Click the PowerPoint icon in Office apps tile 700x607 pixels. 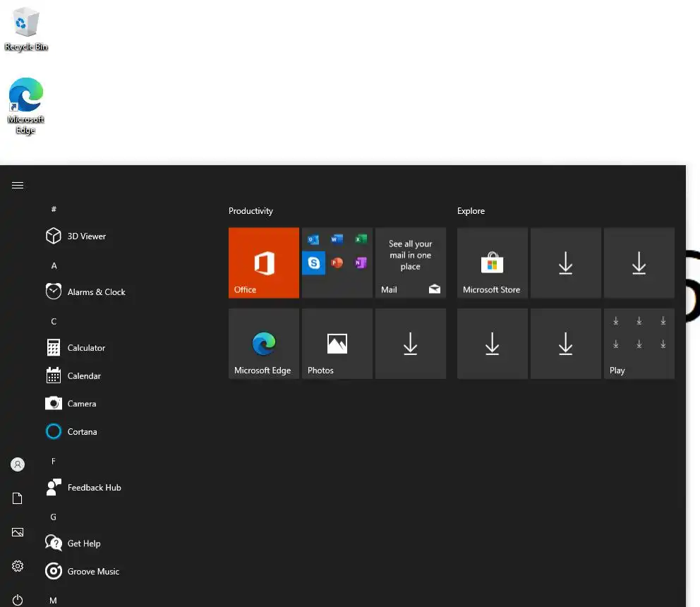coord(337,263)
